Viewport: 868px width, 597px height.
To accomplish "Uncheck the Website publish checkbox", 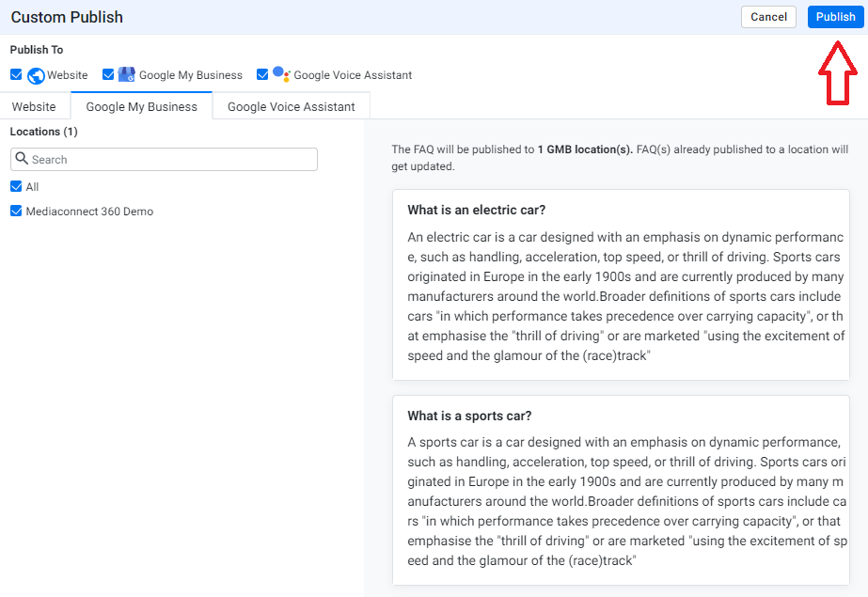I will [x=16, y=74].
